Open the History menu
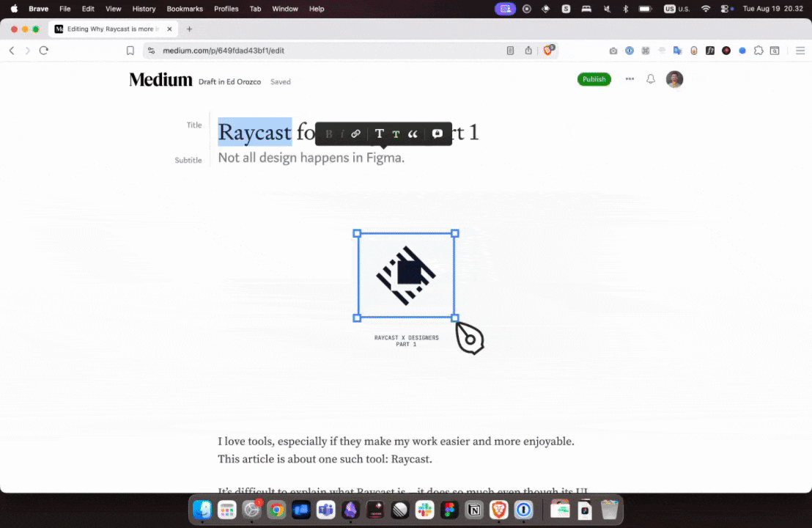812x528 pixels. click(x=144, y=9)
